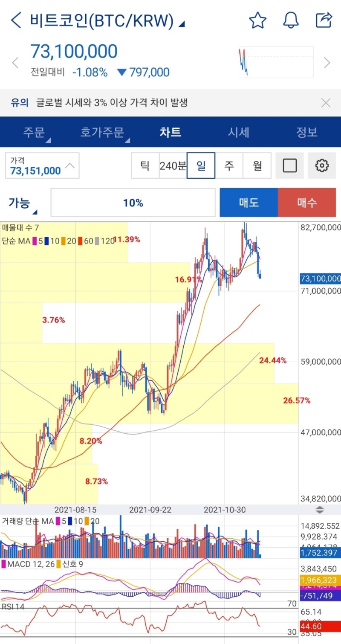This screenshot has width=341, height=644.
Task: Switch chart to 월 (monthly) timeframe
Action: (x=257, y=166)
